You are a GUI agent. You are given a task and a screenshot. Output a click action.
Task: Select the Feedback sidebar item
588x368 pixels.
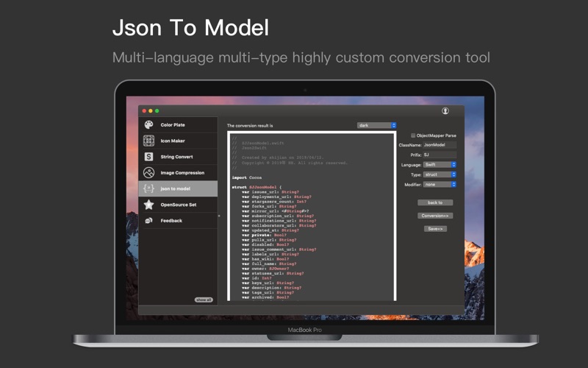[x=178, y=220]
